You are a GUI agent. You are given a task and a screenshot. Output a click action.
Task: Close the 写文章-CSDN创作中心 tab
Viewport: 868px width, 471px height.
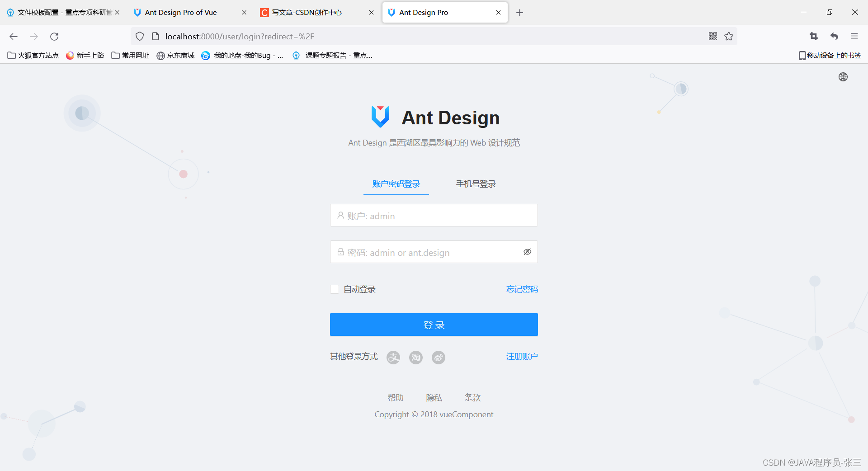tap(371, 13)
